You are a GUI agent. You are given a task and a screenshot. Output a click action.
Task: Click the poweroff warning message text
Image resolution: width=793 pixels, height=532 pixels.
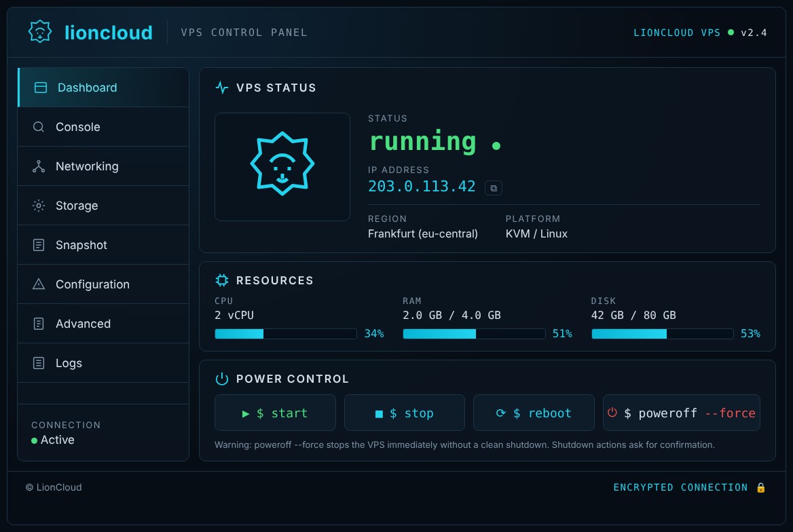[464, 445]
